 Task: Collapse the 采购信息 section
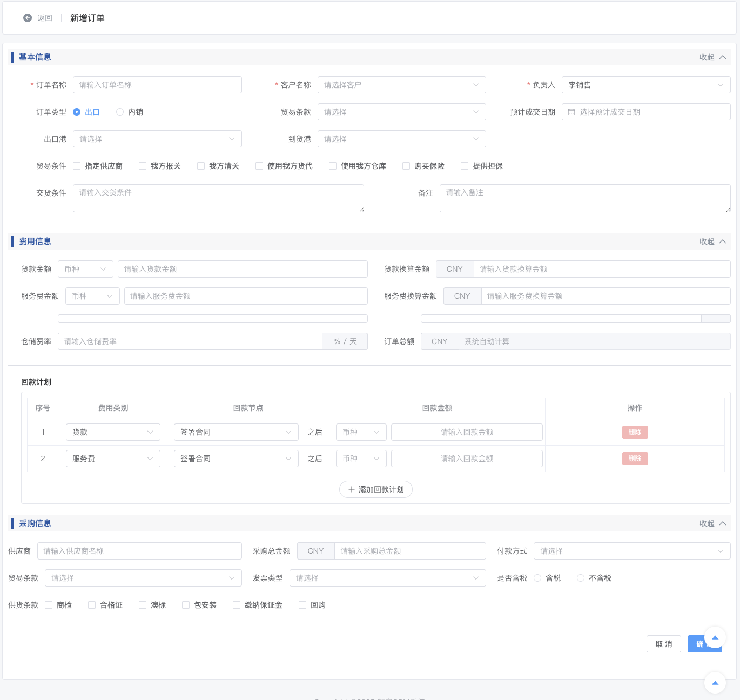tap(712, 523)
